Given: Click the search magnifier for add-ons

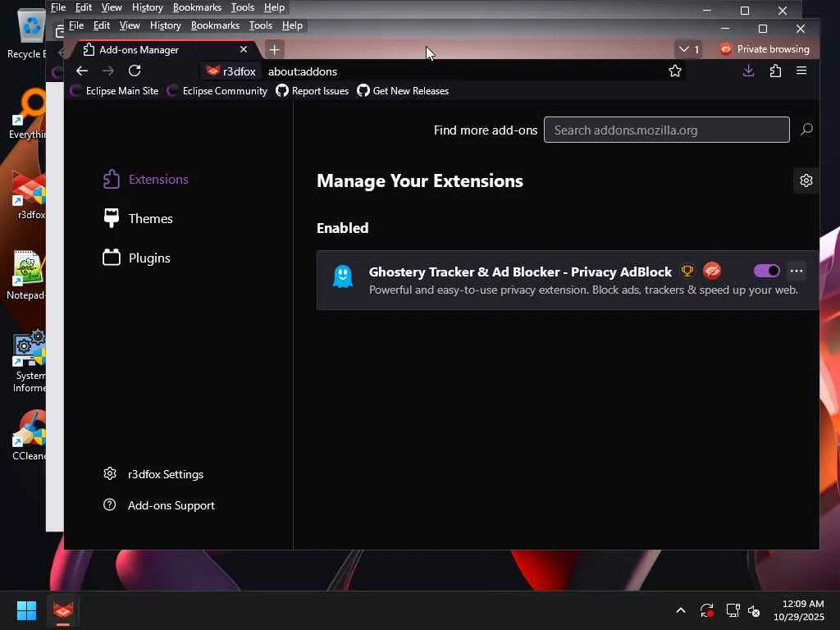Looking at the screenshot, I should click(806, 130).
